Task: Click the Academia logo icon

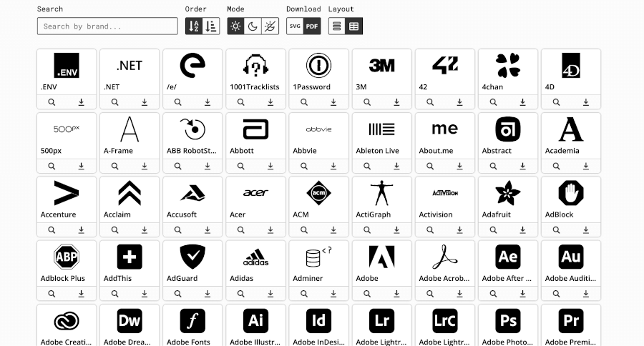Action: click(571, 129)
